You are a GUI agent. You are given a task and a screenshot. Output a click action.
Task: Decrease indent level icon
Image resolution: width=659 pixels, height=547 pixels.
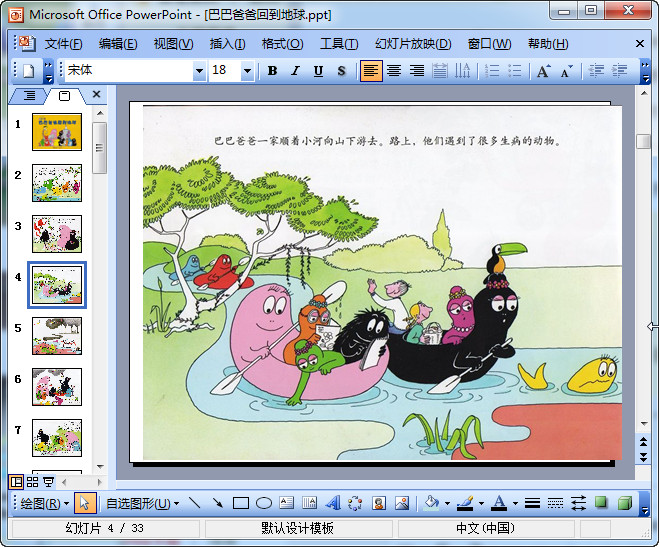click(596, 71)
